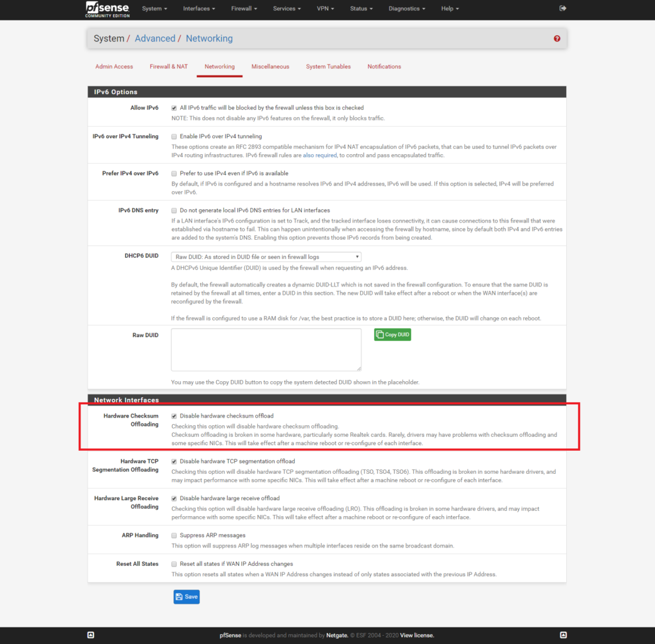The width and height of the screenshot is (655, 644).
Task: Toggle Disable hardware checksum offload checkbox
Action: [174, 416]
